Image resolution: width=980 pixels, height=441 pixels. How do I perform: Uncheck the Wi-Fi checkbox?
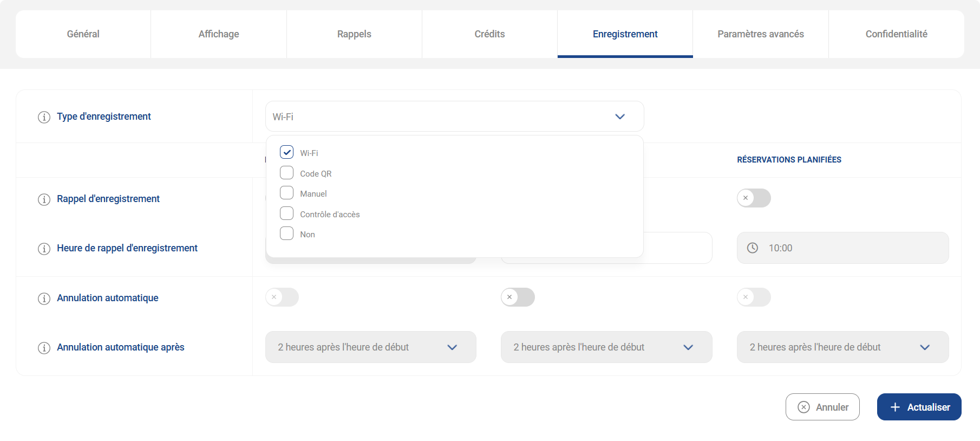coord(286,152)
